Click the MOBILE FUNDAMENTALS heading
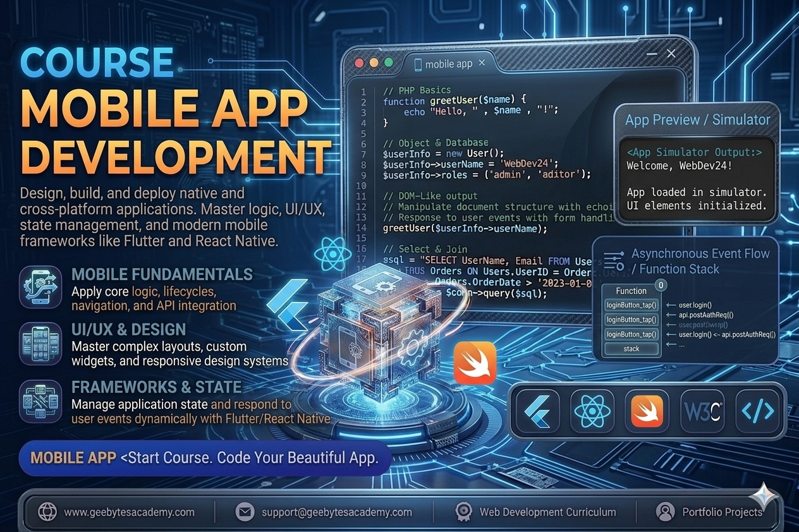 tap(162, 274)
